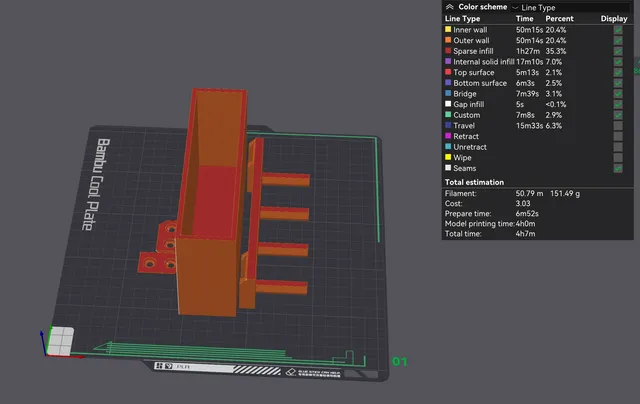The width and height of the screenshot is (640, 404).
Task: Toggle Inner wall display checkbox
Action: click(x=618, y=30)
